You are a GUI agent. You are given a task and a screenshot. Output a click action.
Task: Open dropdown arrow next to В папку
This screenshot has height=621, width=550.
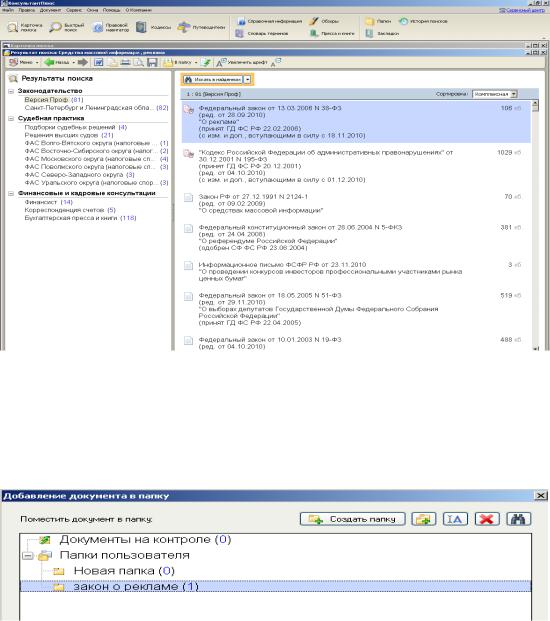pos(196,63)
